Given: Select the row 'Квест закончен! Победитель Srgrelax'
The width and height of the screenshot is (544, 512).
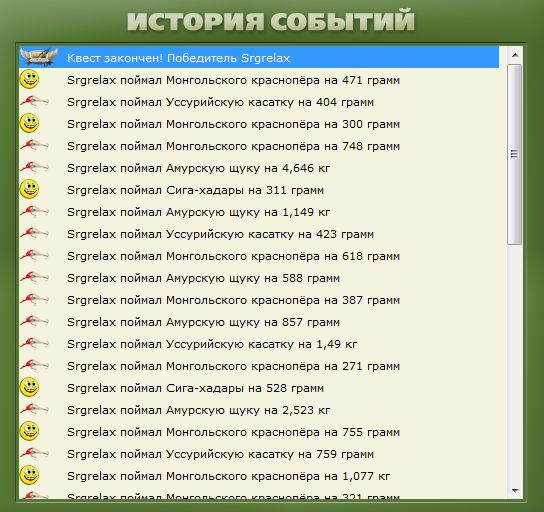Looking at the screenshot, I should pos(259,58).
